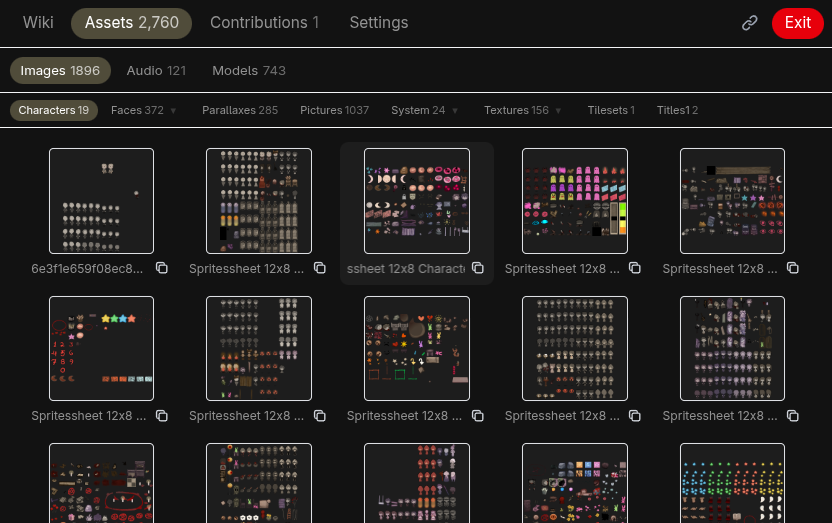Copy the name of the first-row second spritesheet
The height and width of the screenshot is (523, 832).
pos(319,268)
